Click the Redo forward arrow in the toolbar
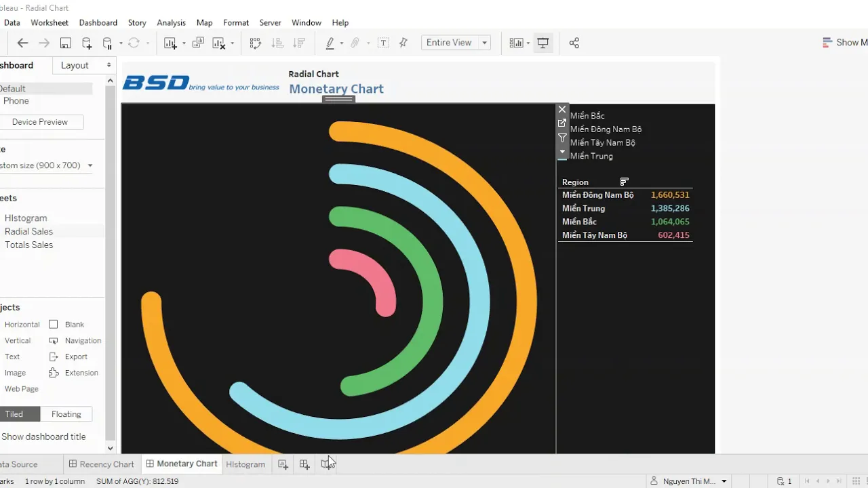 pyautogui.click(x=44, y=43)
